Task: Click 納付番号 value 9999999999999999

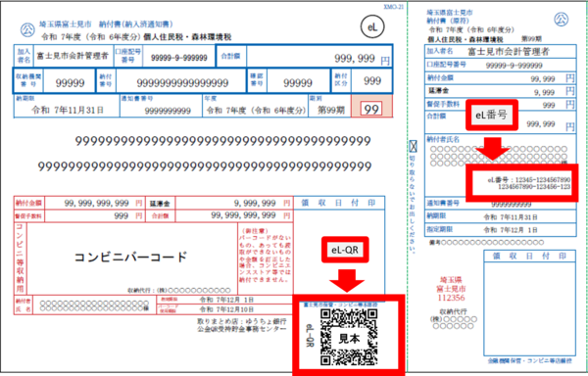Action: click(x=182, y=83)
